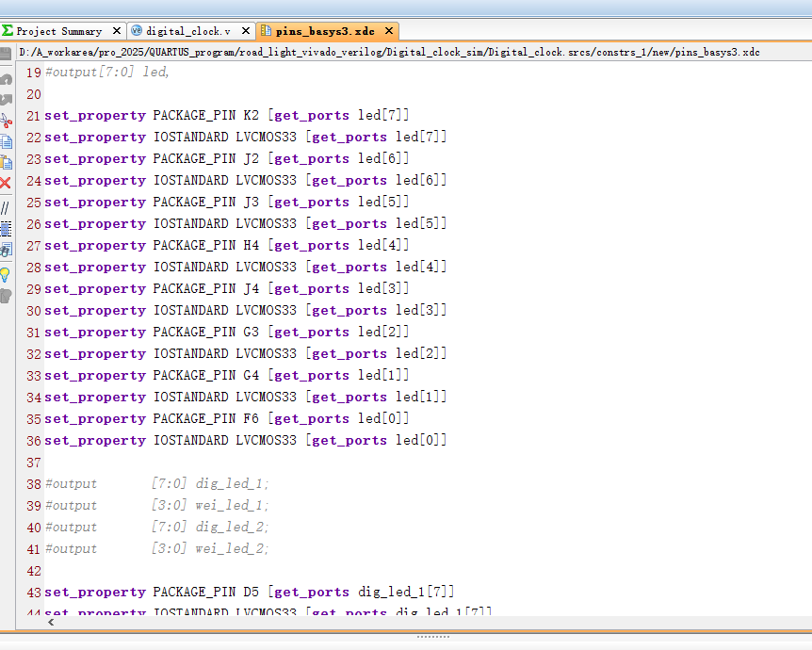Click pin name J4 on line 29
The image size is (812, 650).
[x=252, y=288]
